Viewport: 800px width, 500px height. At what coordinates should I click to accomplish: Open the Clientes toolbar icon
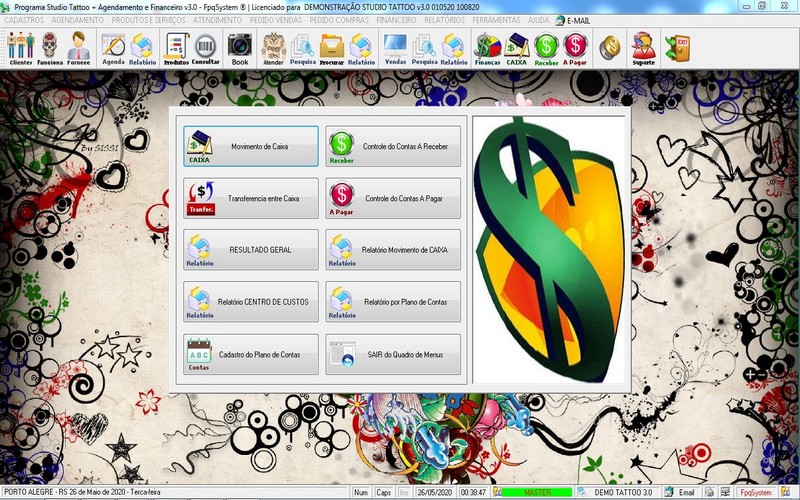(21, 48)
